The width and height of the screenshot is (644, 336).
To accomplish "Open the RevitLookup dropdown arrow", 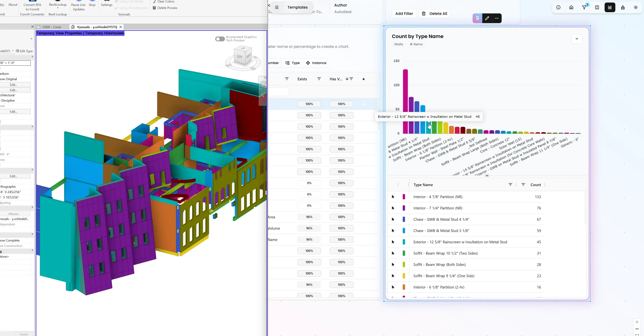I will pyautogui.click(x=58, y=8).
